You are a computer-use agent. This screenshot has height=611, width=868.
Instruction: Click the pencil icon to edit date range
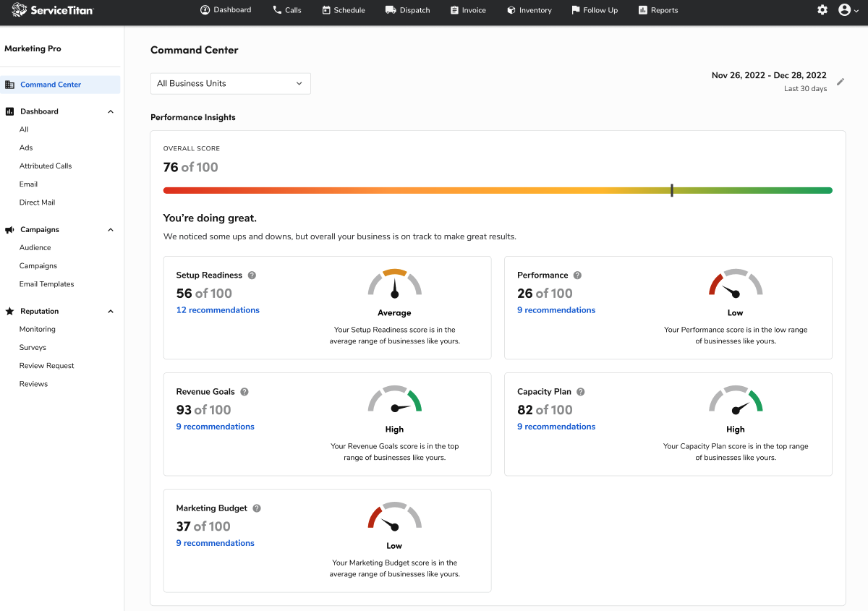click(x=841, y=82)
